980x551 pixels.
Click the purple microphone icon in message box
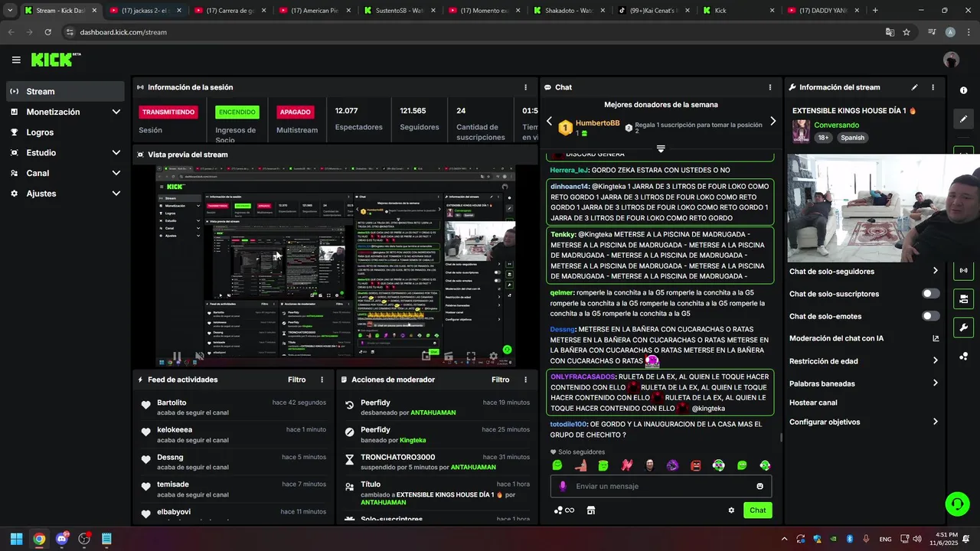coord(563,486)
